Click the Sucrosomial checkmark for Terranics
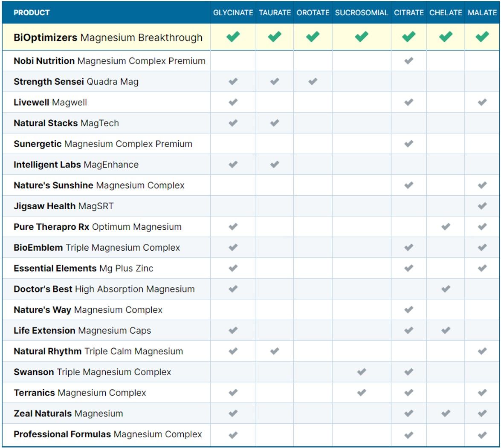Viewport: 501px width, 448px height. pos(362,393)
